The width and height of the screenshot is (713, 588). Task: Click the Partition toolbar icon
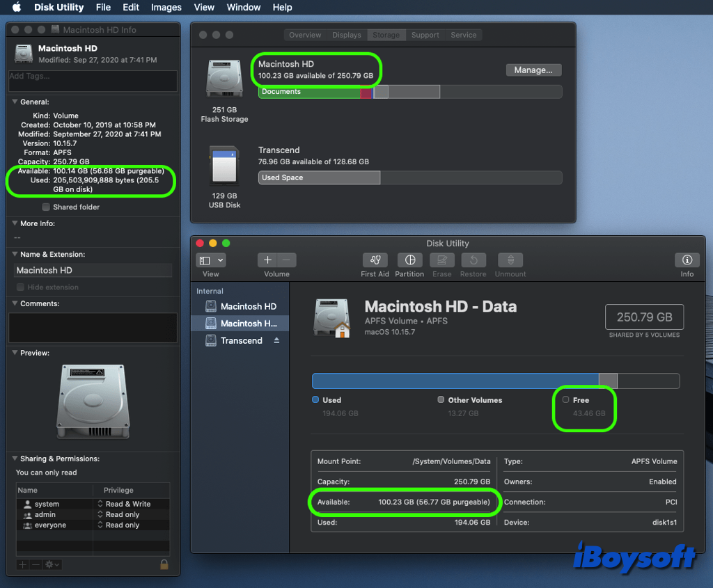coord(409,260)
